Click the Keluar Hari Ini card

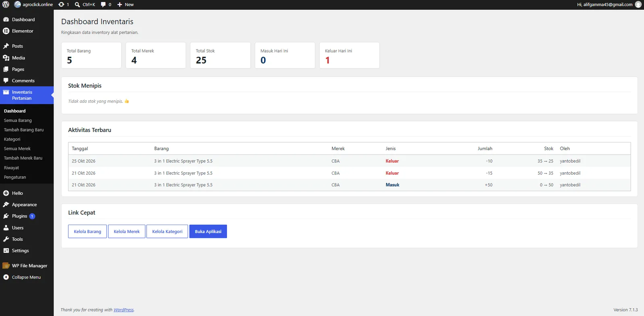[349, 55]
